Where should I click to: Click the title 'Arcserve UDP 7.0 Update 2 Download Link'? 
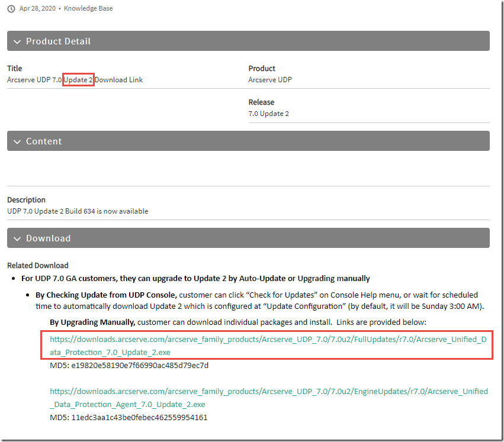click(75, 80)
